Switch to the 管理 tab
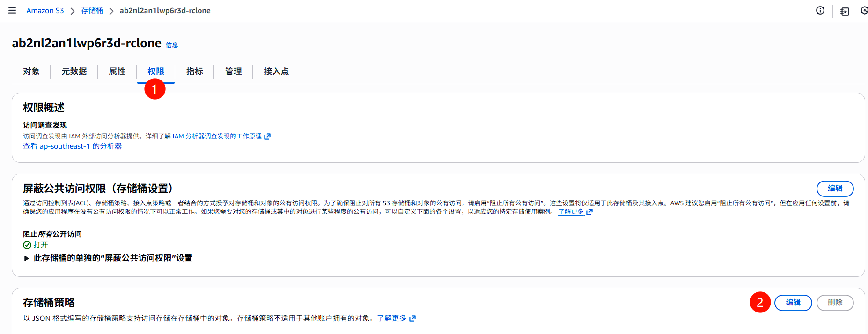 (233, 72)
